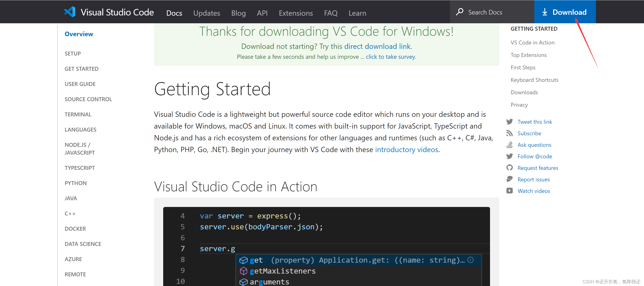Click the take survey link
The height and width of the screenshot is (286, 644).
pos(391,57)
